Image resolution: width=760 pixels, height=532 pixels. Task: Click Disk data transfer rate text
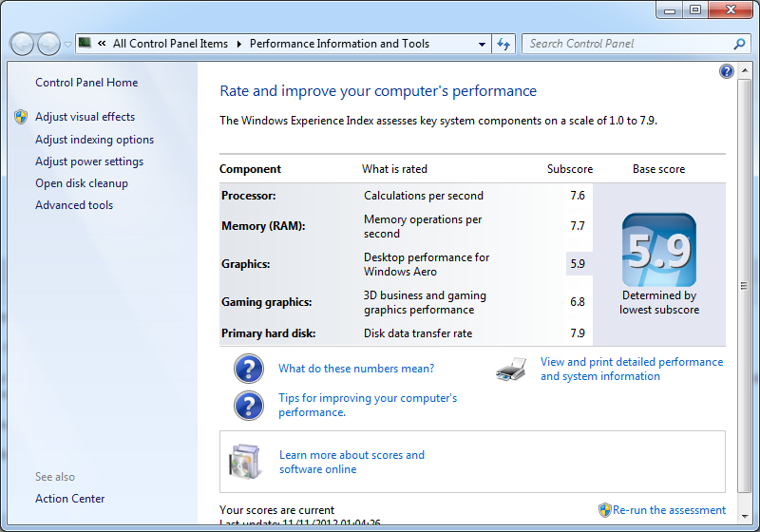tap(418, 333)
